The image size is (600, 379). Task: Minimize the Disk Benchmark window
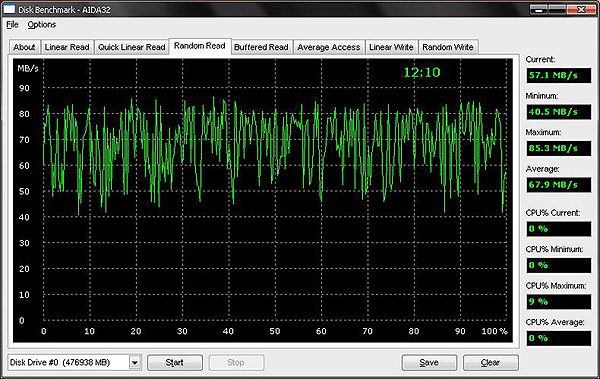(x=539, y=10)
